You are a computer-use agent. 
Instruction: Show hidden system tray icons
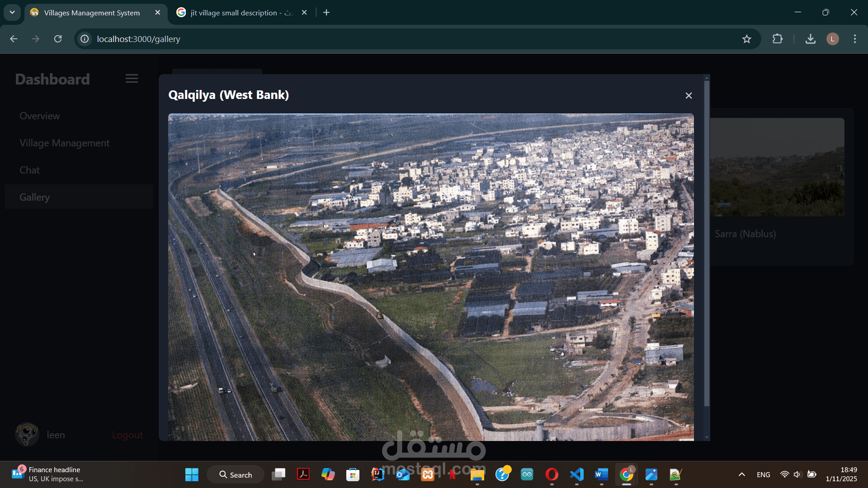tap(741, 474)
